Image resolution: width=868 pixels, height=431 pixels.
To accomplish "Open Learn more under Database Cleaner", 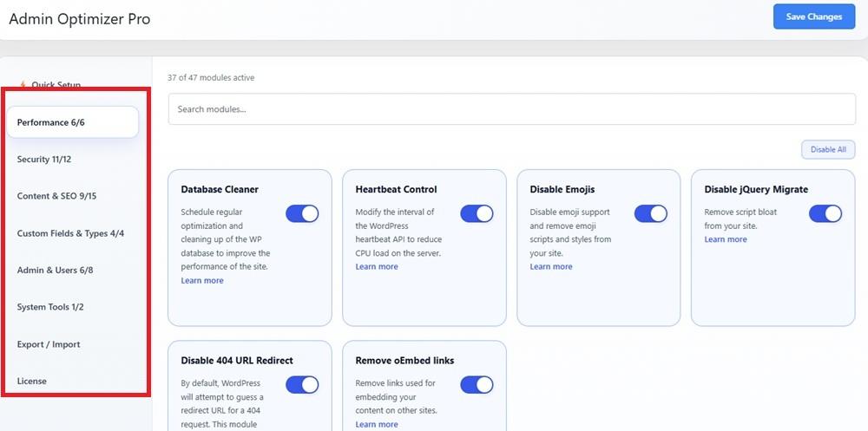I will (x=202, y=280).
